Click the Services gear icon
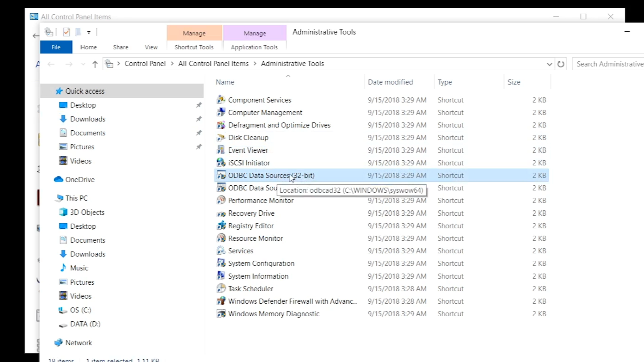 (221, 251)
